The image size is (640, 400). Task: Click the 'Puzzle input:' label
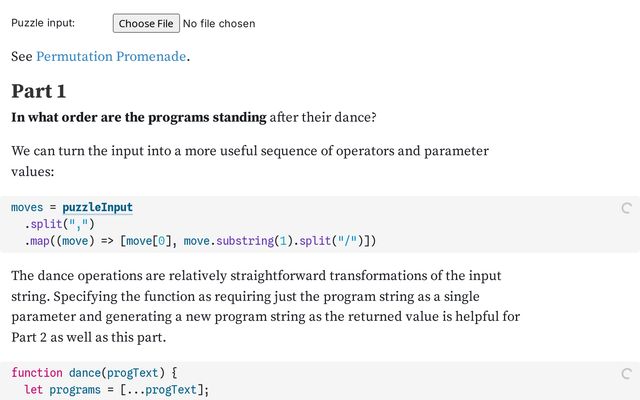pyautogui.click(x=43, y=23)
